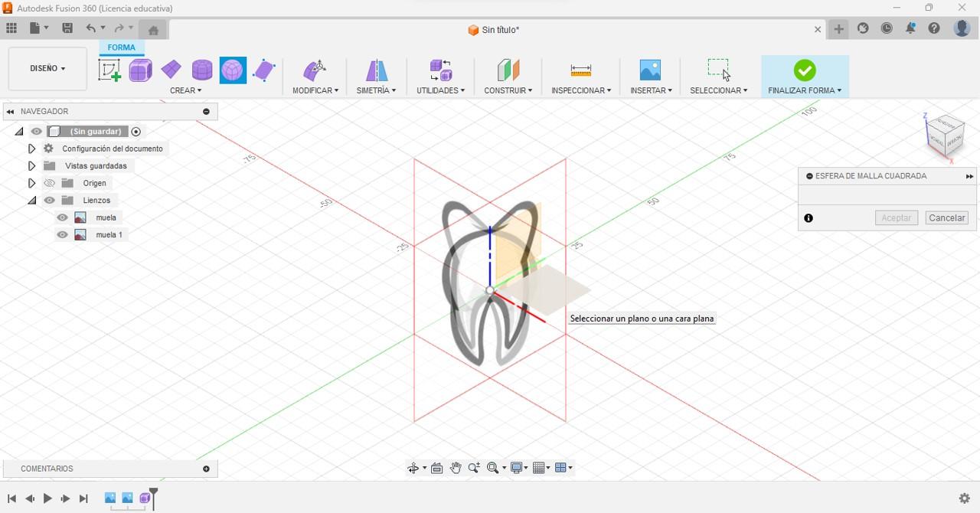Select the Box form tool
Viewport: 980px width, 513px height.
[141, 70]
